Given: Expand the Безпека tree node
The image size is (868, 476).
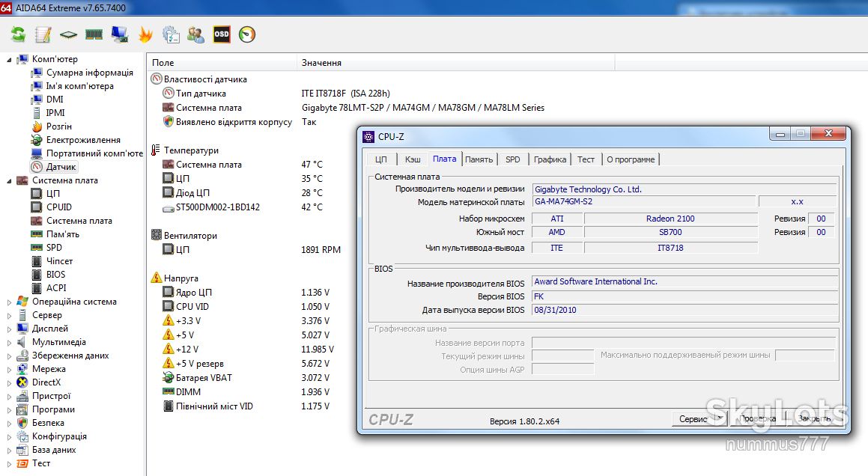Looking at the screenshot, I should [9, 423].
